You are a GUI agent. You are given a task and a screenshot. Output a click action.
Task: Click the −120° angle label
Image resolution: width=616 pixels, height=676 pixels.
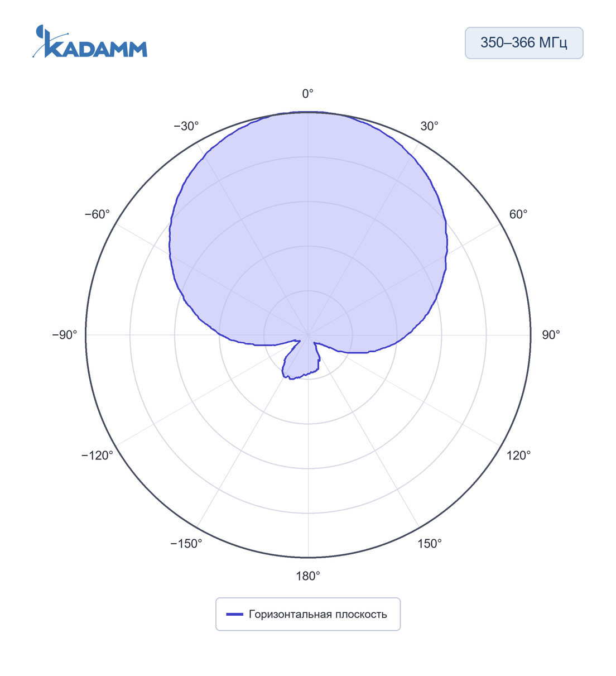point(98,456)
